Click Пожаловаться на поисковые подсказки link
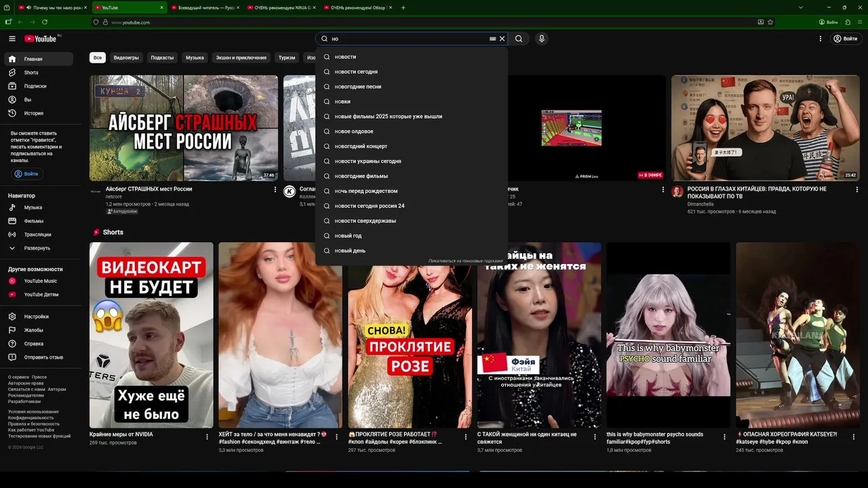Viewport: 868px width, 488px height. (x=465, y=261)
